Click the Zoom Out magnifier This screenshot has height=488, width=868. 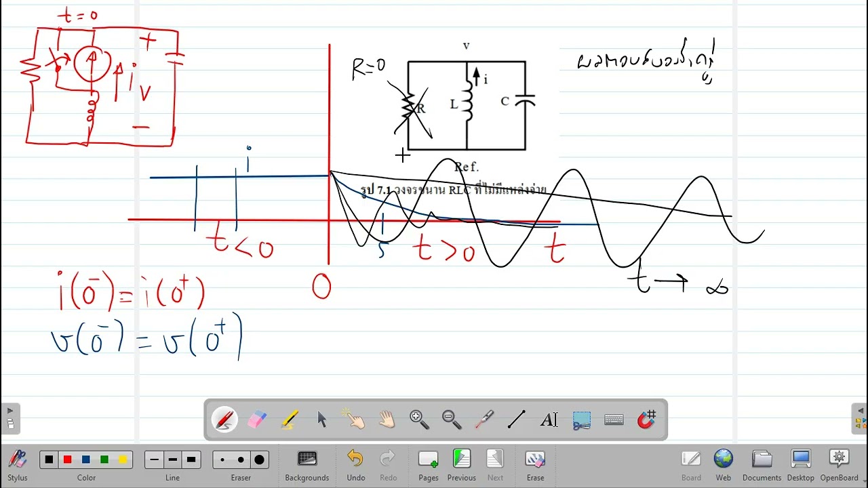(x=452, y=420)
